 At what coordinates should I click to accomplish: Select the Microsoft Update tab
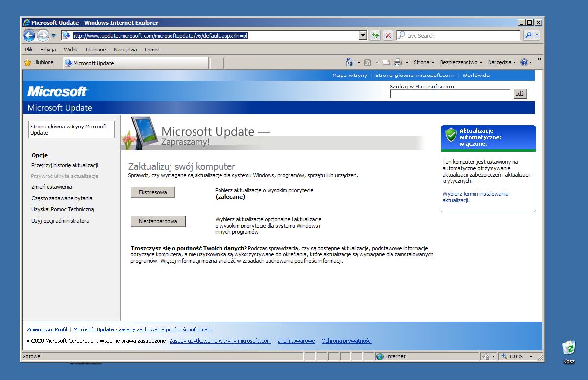(136, 63)
